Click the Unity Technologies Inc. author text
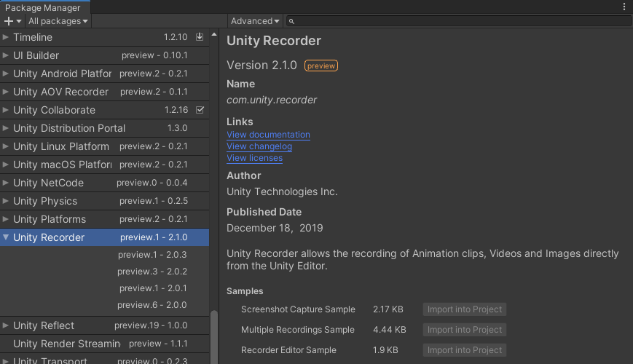Viewport: 633px width, 364px height. pos(282,191)
